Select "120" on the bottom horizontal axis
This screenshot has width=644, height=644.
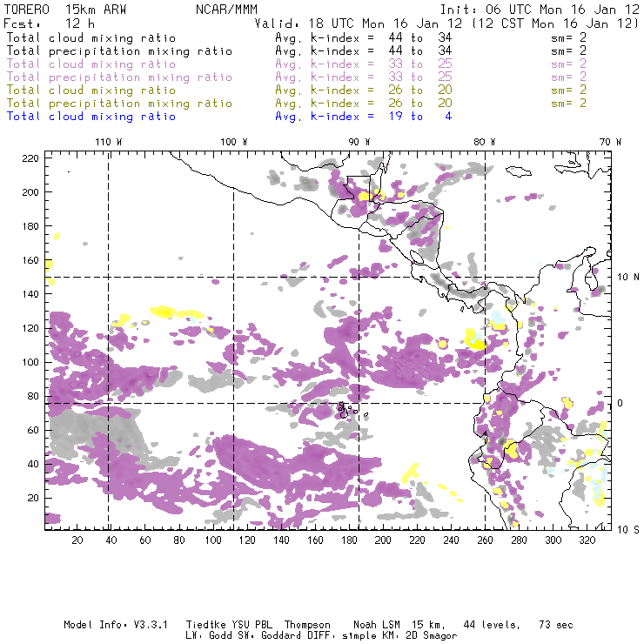coord(247,540)
